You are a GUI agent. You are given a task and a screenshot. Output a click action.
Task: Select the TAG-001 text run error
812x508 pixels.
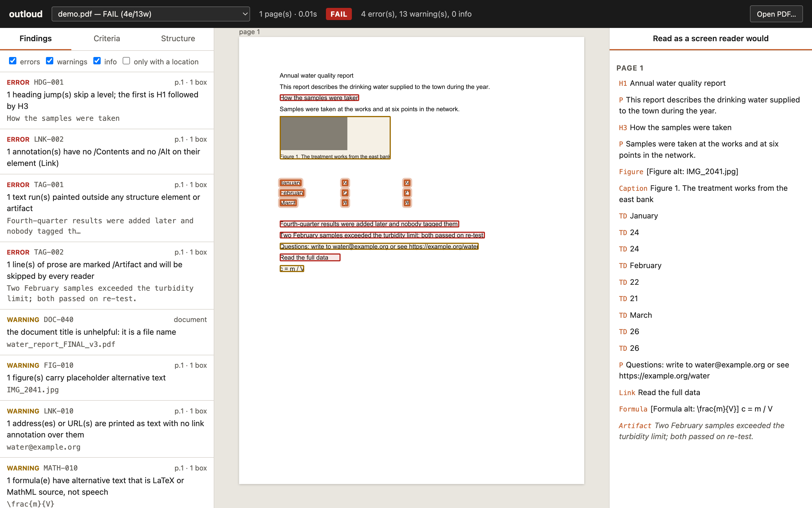107,208
